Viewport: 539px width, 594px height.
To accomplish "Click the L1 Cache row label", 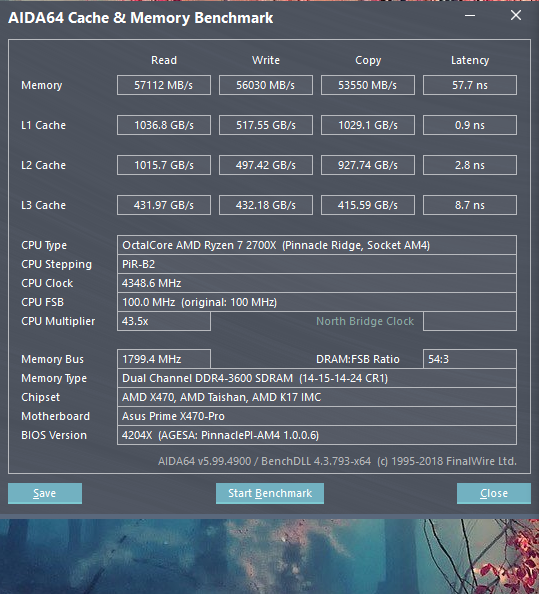I will (43, 125).
